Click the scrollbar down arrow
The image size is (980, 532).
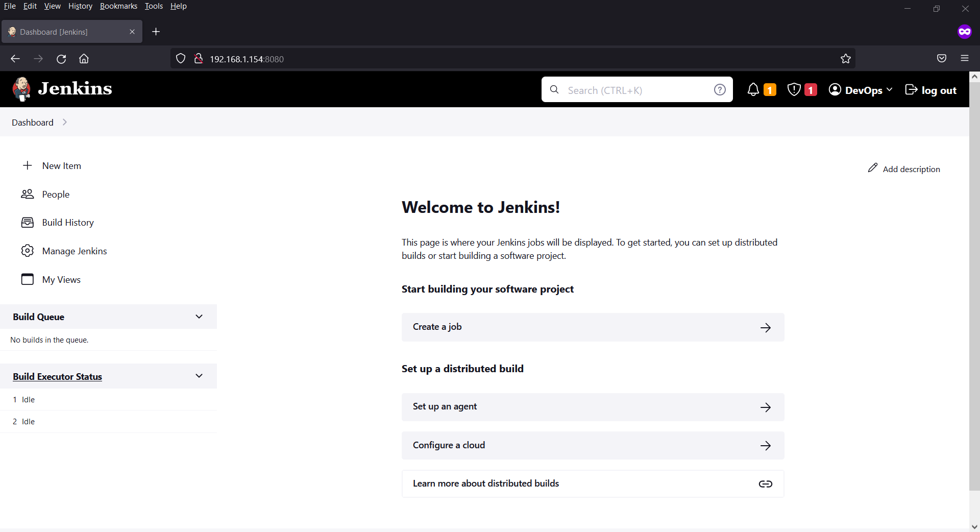pyautogui.click(x=974, y=527)
